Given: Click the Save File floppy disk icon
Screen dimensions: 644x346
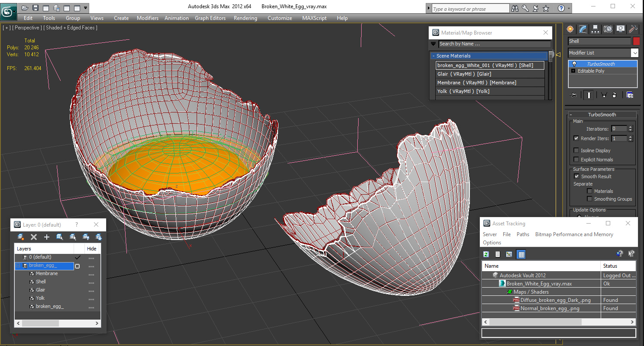Looking at the screenshot, I should tap(35, 8).
